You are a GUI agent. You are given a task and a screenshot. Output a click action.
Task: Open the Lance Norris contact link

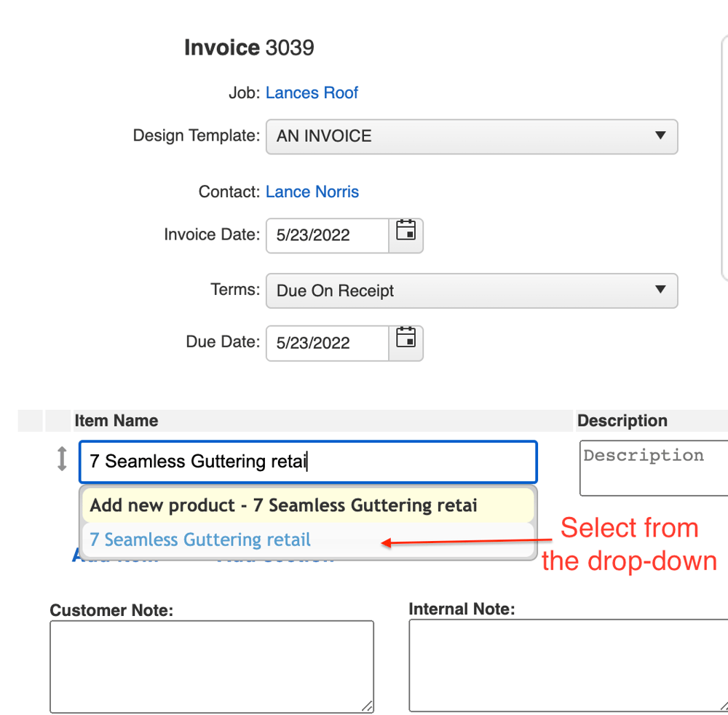(x=312, y=191)
